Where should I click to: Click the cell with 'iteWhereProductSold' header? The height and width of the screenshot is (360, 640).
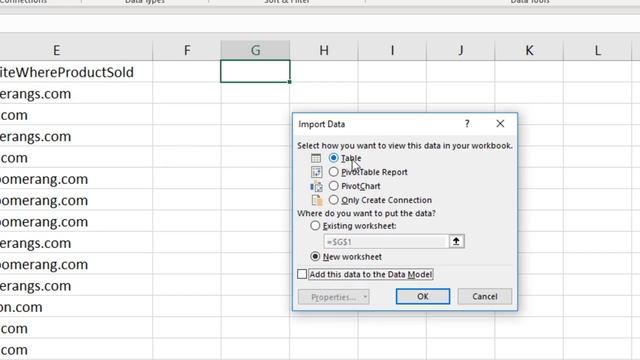tap(76, 72)
